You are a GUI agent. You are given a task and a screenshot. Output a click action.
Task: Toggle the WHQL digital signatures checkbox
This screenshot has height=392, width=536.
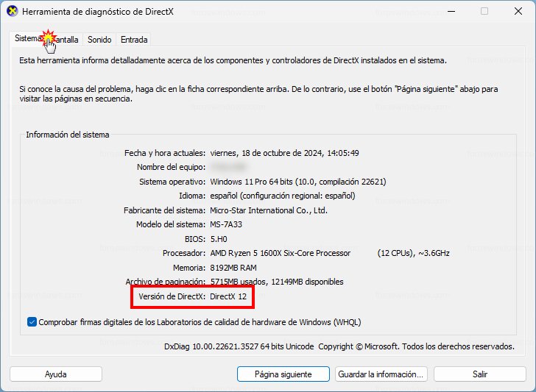point(32,322)
